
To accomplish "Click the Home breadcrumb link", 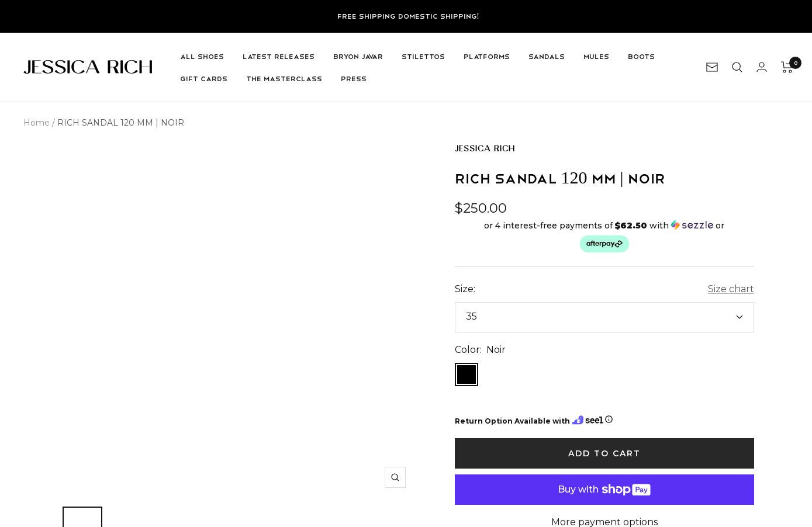I will [x=36, y=123].
